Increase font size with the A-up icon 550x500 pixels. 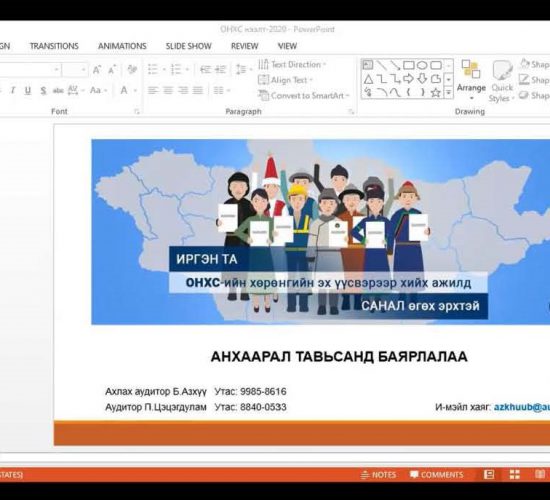click(x=97, y=69)
